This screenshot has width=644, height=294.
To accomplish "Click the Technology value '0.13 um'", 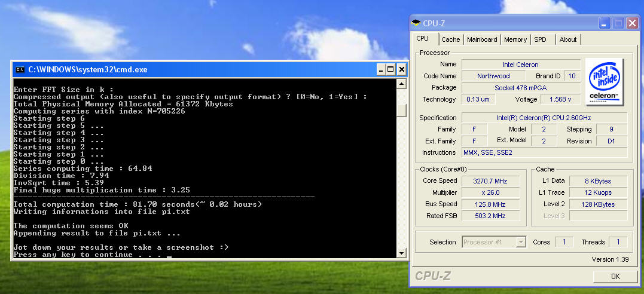I will click(x=478, y=99).
